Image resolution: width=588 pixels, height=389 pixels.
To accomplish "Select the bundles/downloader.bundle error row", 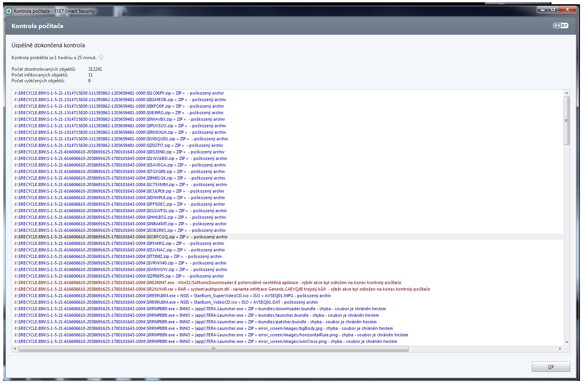I will coord(288,309).
